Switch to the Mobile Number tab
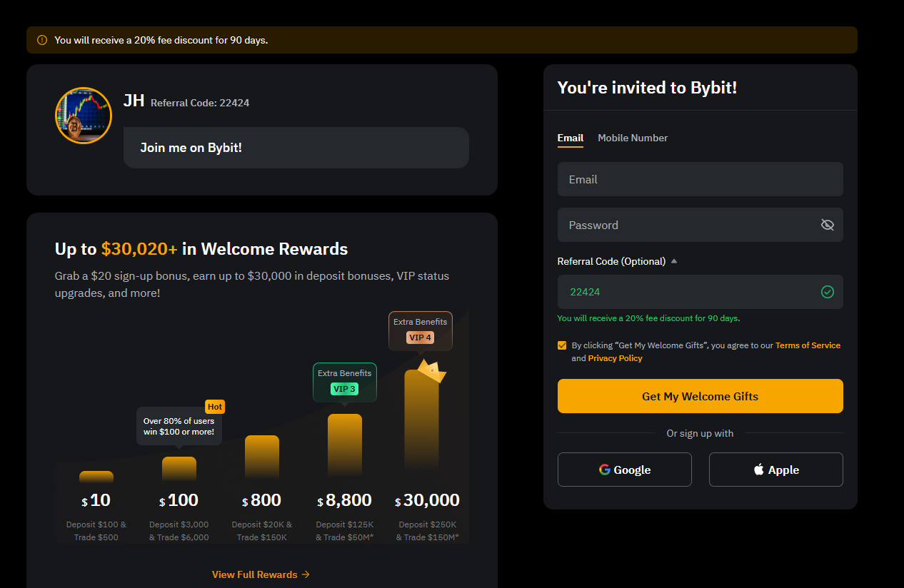The image size is (904, 588). 633,138
